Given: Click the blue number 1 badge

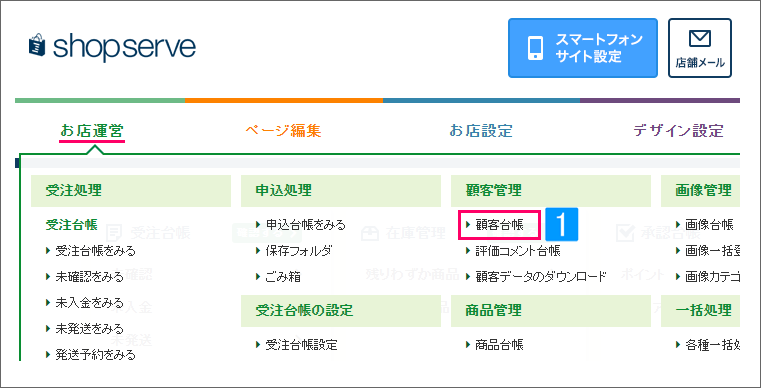Looking at the screenshot, I should [562, 224].
